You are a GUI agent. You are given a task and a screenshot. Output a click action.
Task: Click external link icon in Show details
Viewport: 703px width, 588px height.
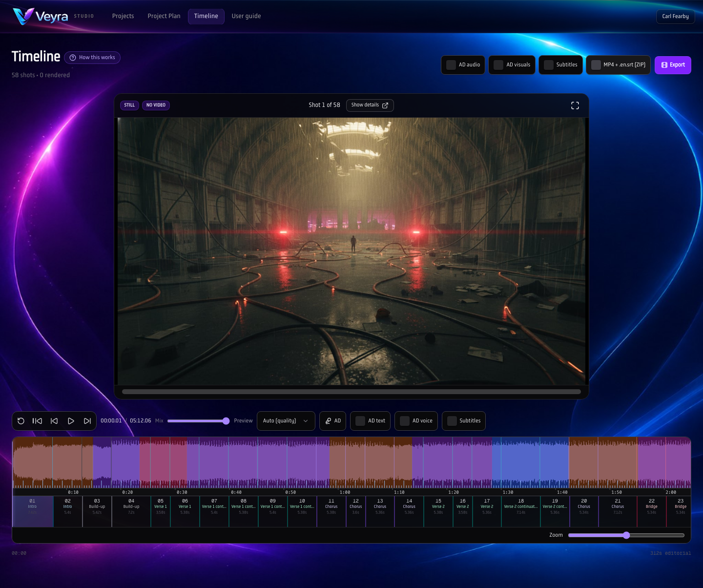click(385, 105)
